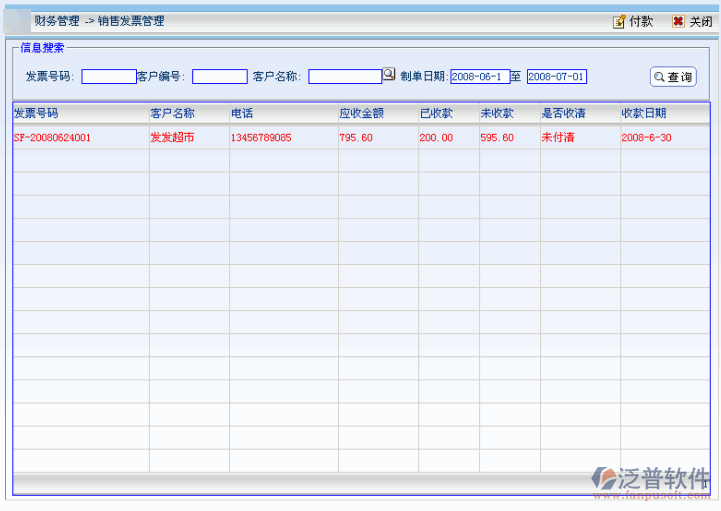Select the 客户名称 input box

[x=344, y=77]
